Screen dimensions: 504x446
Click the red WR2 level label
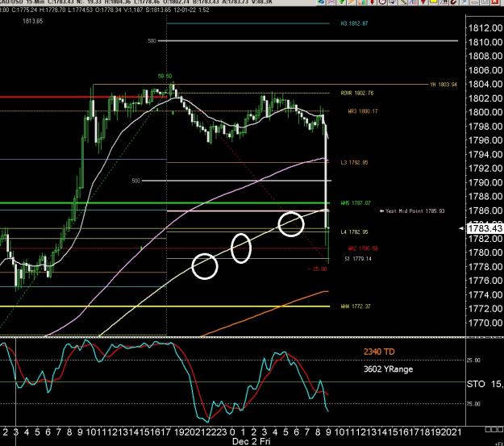point(363,248)
